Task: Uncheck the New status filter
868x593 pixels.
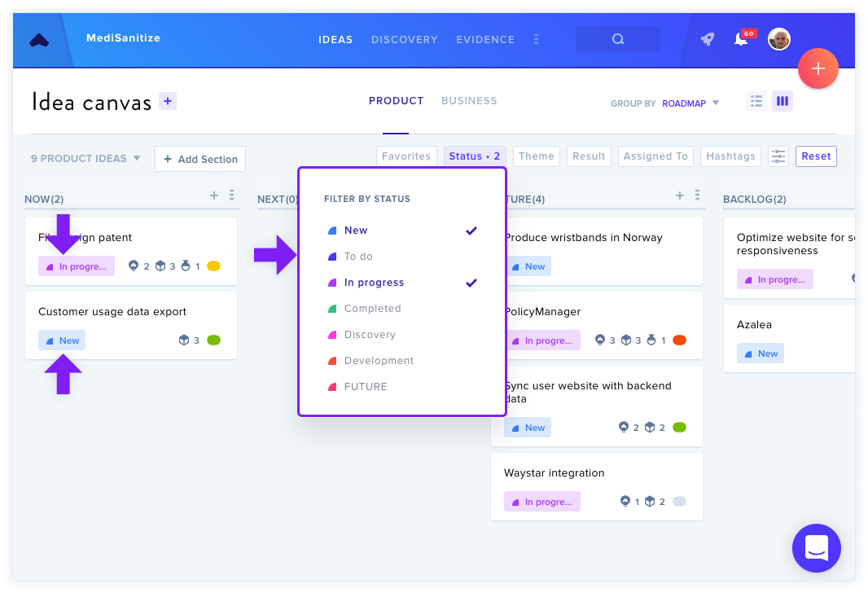Action: tap(402, 231)
